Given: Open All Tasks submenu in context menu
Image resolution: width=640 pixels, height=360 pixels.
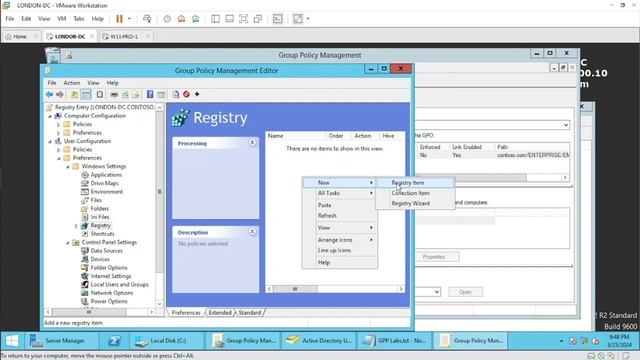Looking at the screenshot, I should (340, 193).
